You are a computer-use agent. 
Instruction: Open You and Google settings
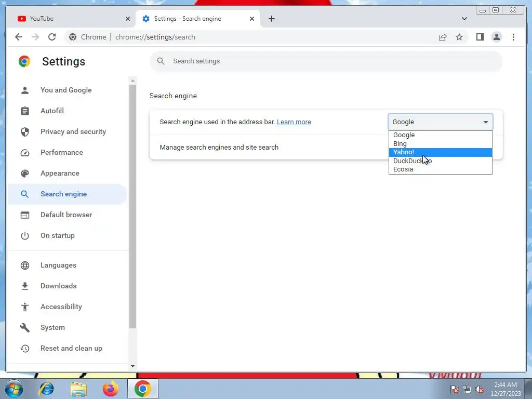[66, 90]
